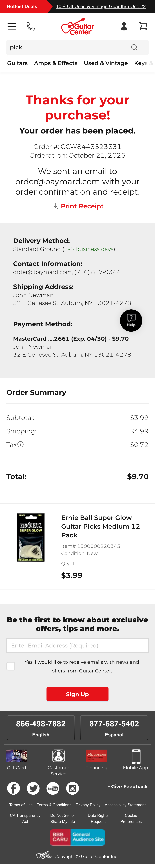The height and width of the screenshot is (868, 155).
Task: Open the YouTube channel icon
Action: [x=53, y=788]
